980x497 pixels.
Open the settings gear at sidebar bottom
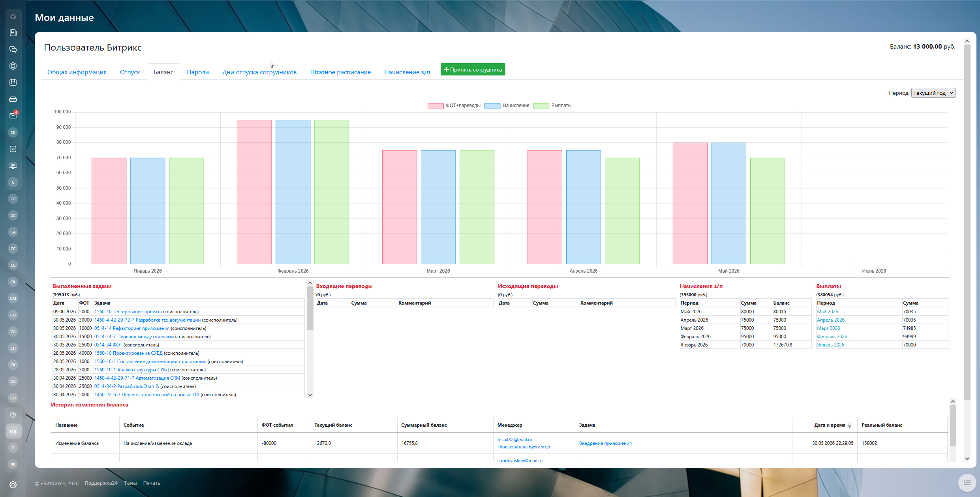(13, 485)
